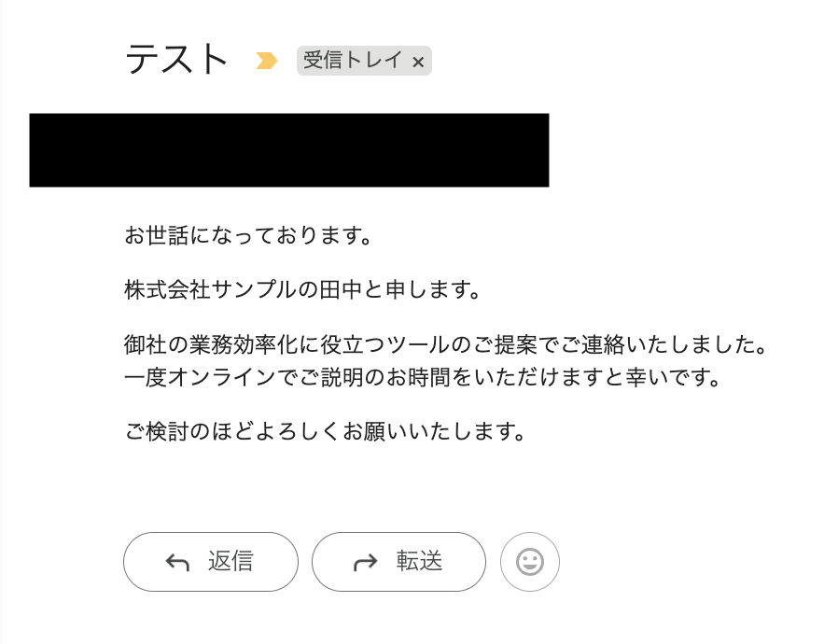This screenshot has height=644, width=838.
Task: Click the curved reply arrow icon
Action: [177, 562]
